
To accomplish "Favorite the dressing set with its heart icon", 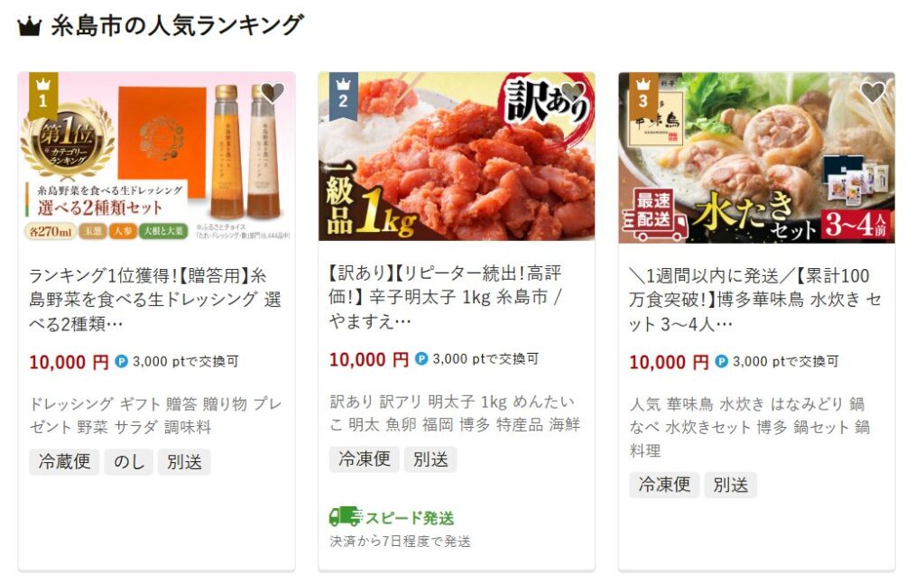I will 273,93.
